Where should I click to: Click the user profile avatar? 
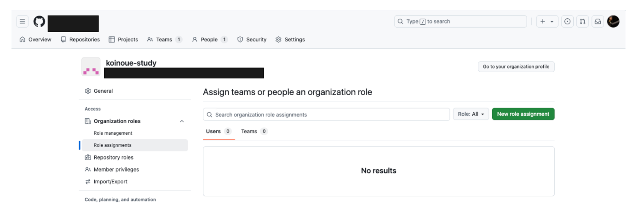[613, 22]
